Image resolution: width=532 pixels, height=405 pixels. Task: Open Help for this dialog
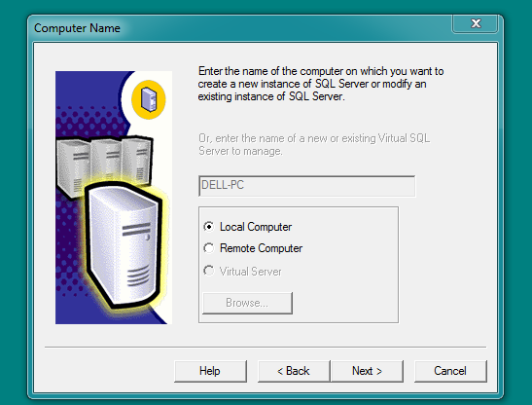coord(210,371)
